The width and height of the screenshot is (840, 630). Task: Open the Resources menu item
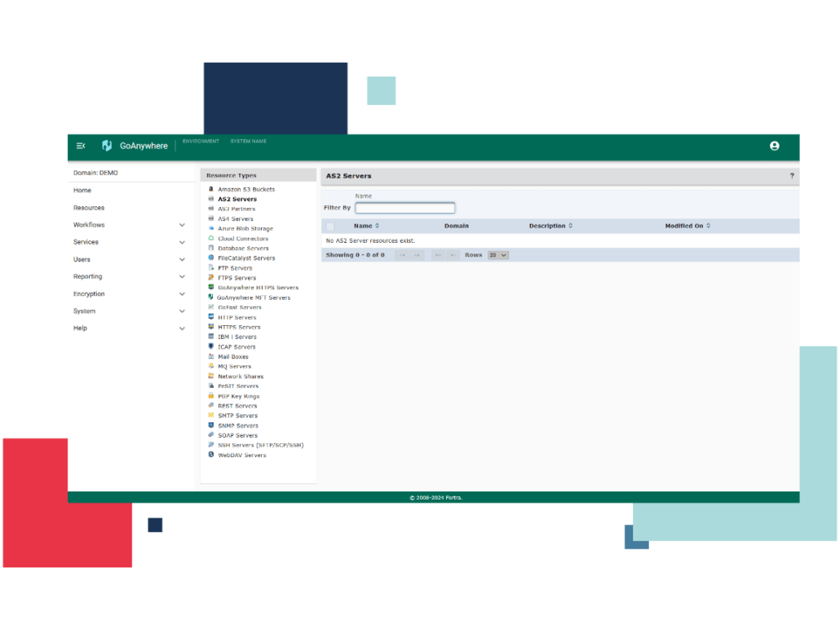[x=89, y=208]
